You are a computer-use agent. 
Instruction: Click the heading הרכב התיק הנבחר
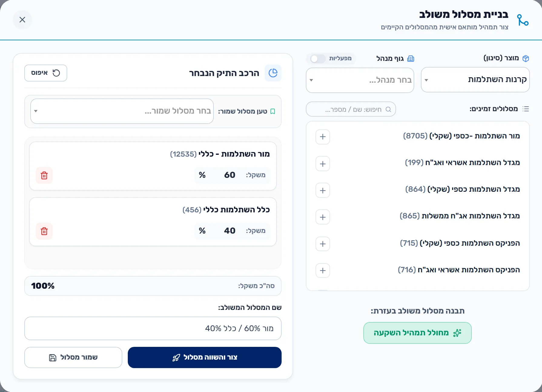coord(224,73)
